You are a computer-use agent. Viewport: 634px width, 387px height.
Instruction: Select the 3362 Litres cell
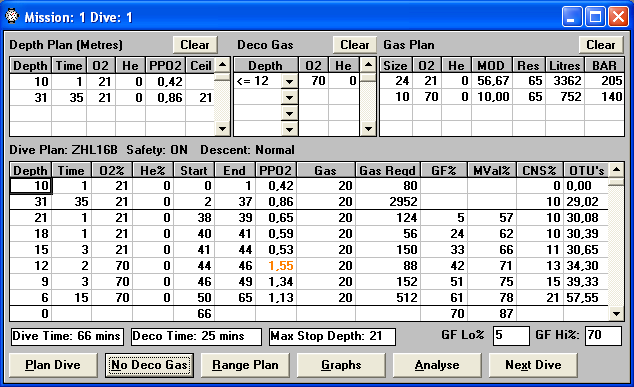click(565, 81)
